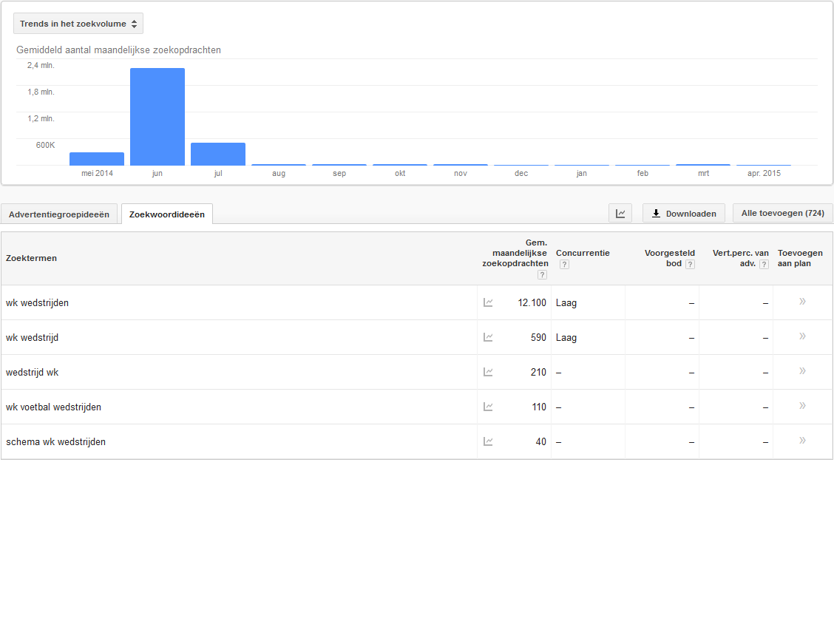
Task: Click the keyword schema wk wedstrijden
Action: pyautogui.click(x=56, y=442)
